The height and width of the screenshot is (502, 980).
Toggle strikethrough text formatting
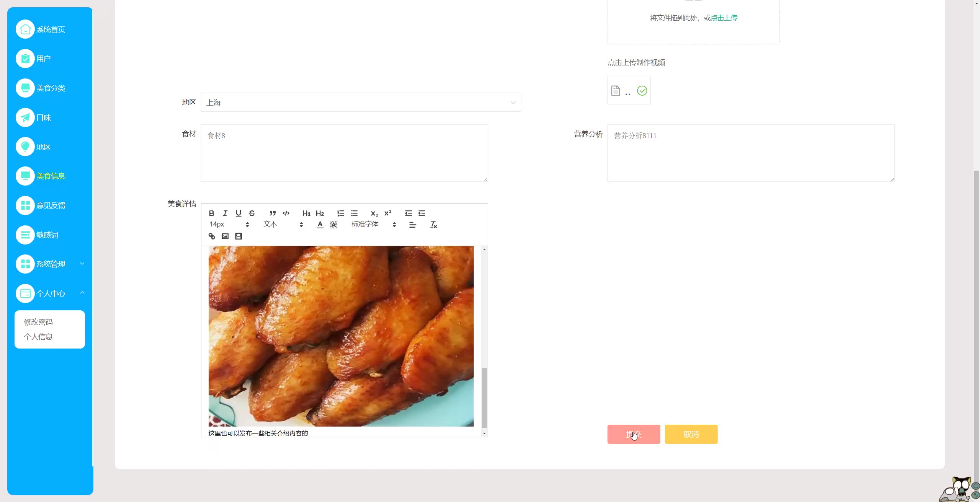pyautogui.click(x=252, y=213)
